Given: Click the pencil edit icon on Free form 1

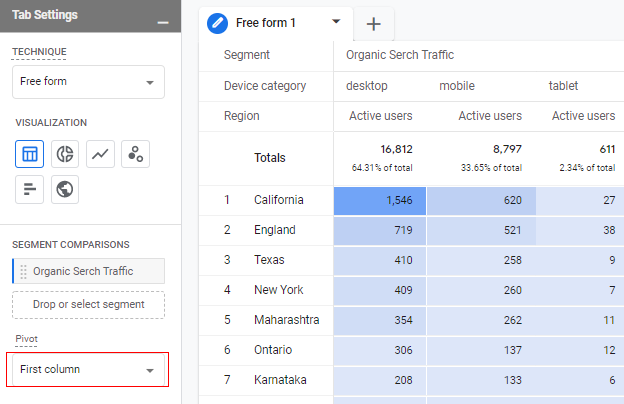Looking at the screenshot, I should click(x=217, y=23).
